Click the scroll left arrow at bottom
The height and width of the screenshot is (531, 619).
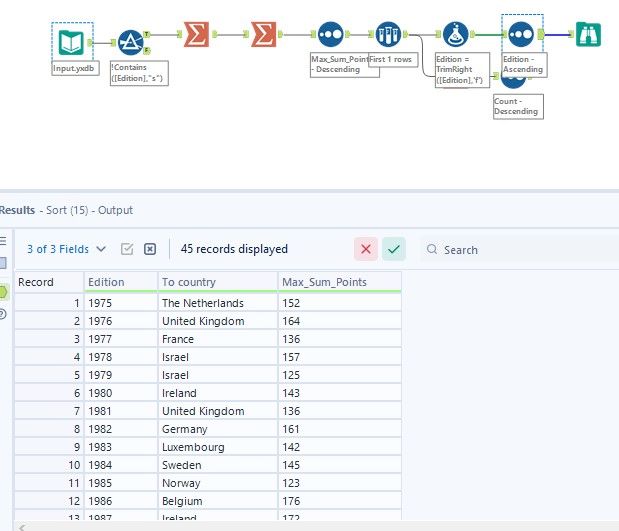(22, 527)
